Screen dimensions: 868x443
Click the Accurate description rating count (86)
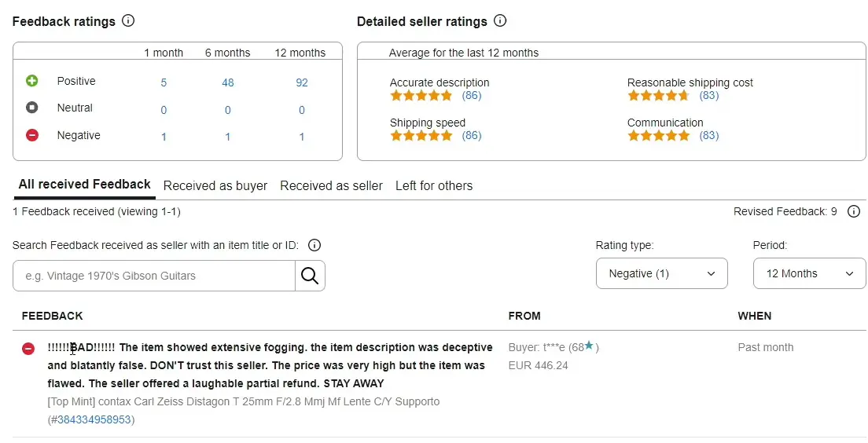pyautogui.click(x=472, y=96)
